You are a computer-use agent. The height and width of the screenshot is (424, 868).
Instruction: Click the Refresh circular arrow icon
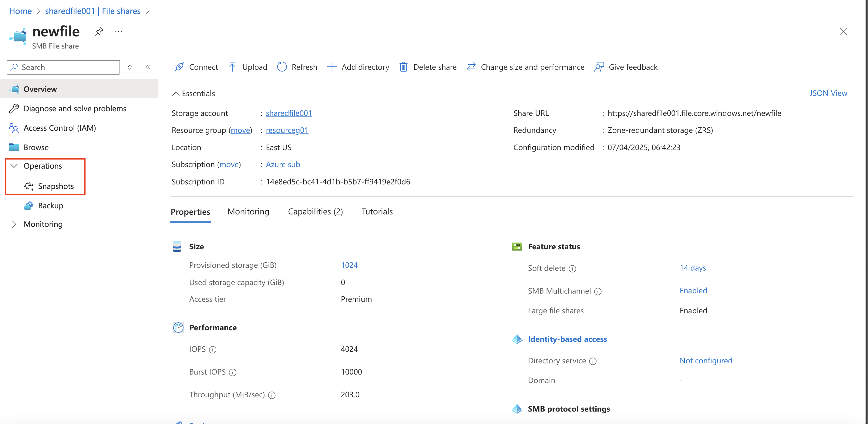click(x=282, y=67)
